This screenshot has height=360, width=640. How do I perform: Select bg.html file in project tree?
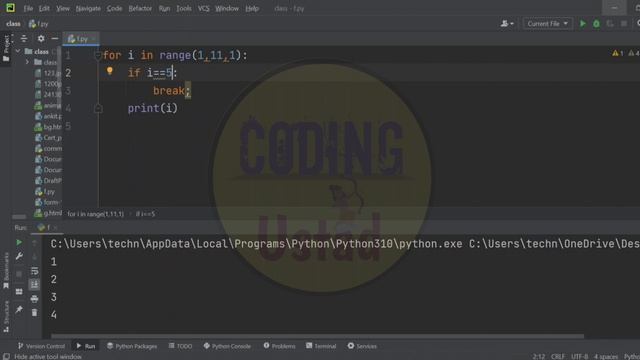pyautogui.click(x=48, y=127)
